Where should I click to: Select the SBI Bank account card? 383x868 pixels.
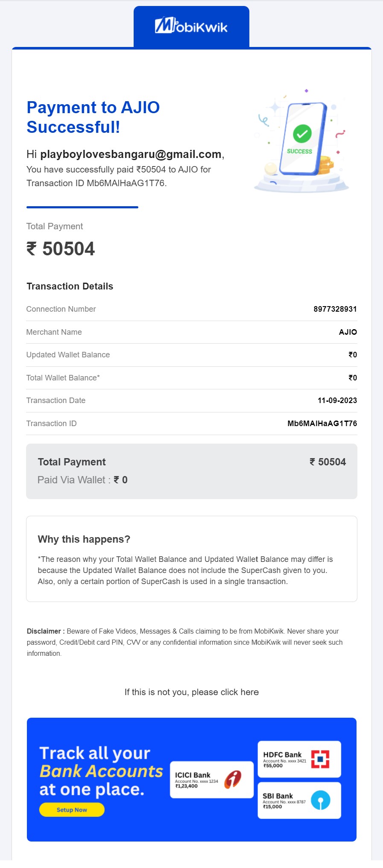(x=299, y=801)
